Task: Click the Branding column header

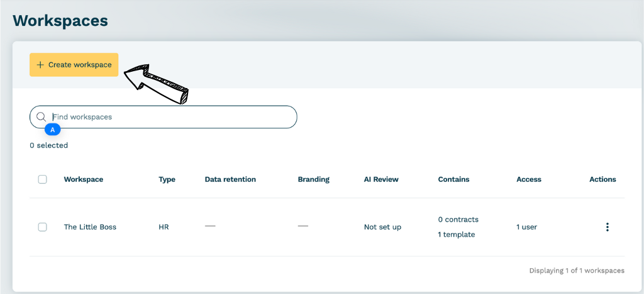Action: pos(313,179)
